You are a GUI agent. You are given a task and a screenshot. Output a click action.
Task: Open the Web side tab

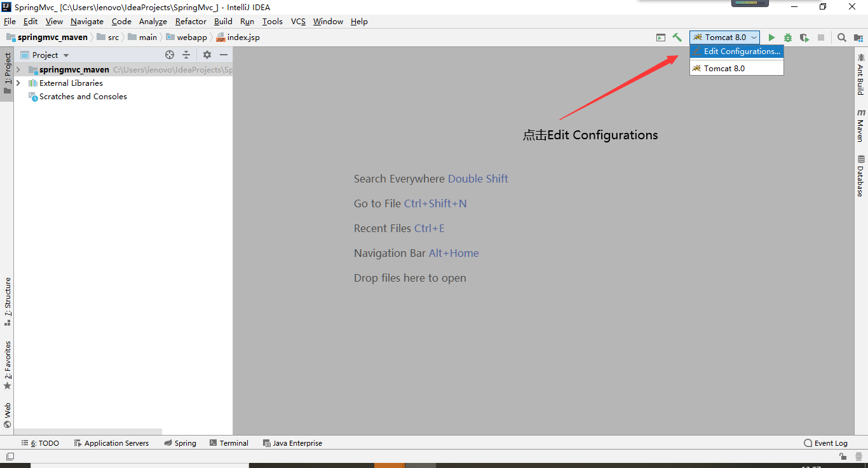(x=8, y=415)
